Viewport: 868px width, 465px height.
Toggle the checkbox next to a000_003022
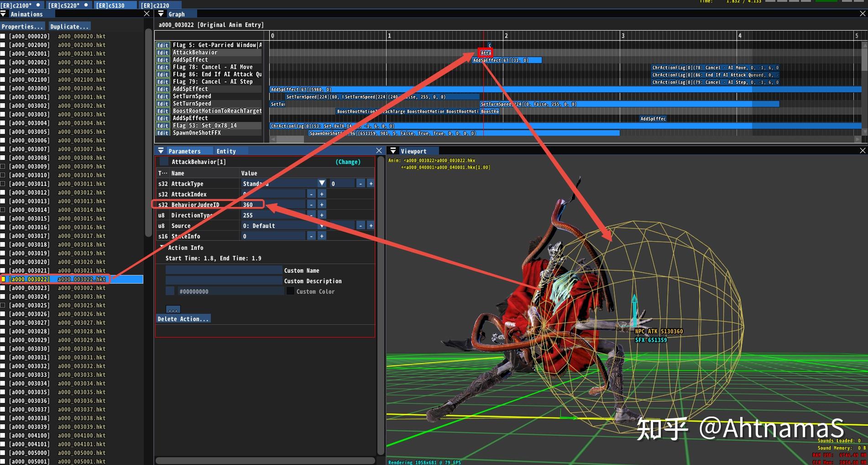tap(4, 279)
